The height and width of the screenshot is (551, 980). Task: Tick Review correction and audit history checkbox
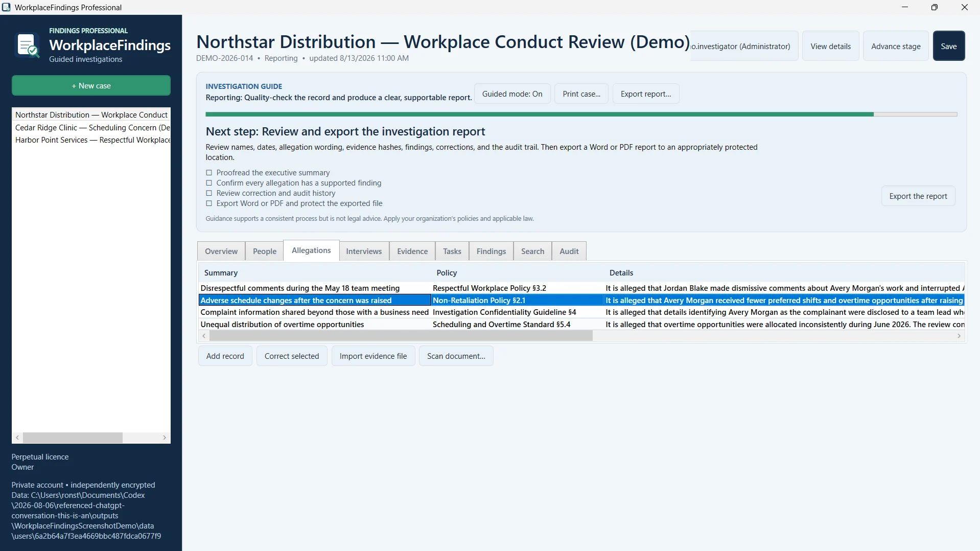click(x=208, y=193)
